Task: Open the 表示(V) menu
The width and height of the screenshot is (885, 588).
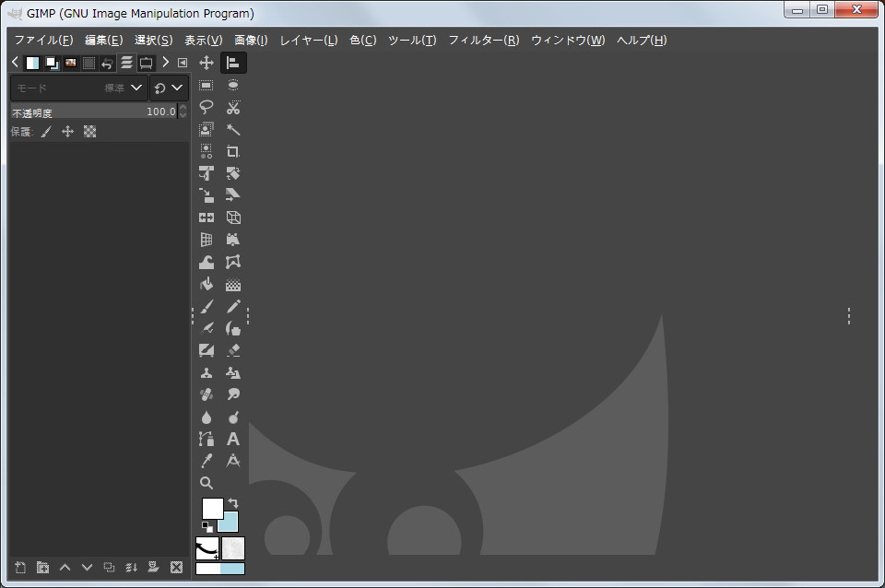Action: click(203, 40)
